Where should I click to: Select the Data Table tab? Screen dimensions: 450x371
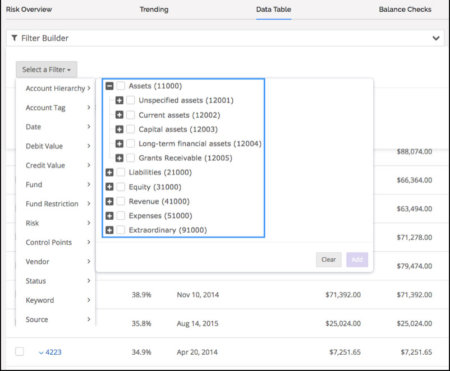274,9
